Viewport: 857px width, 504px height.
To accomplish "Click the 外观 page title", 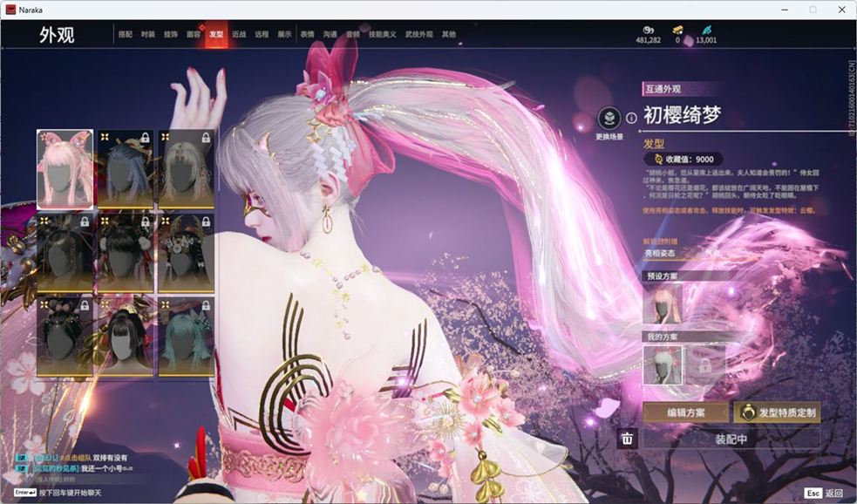I will (x=57, y=35).
